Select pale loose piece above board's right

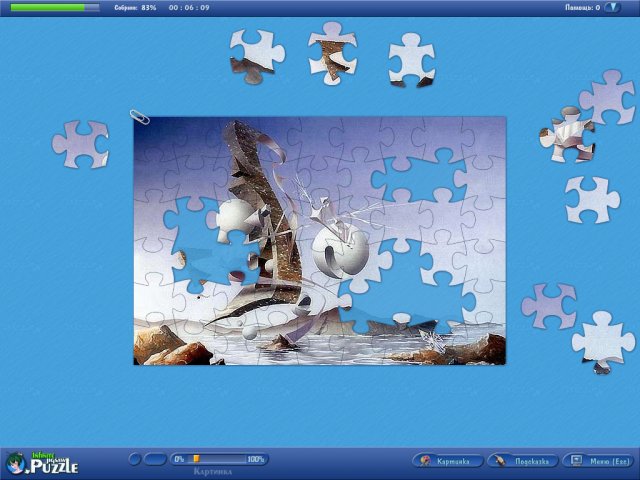point(412,60)
